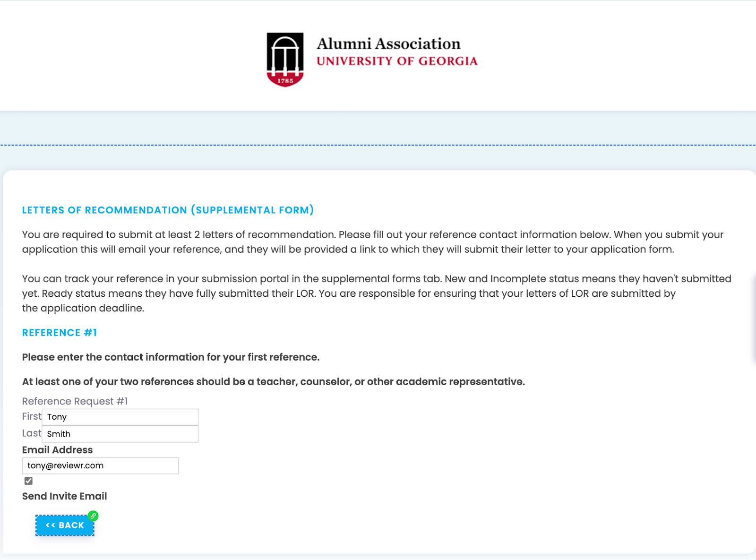This screenshot has width=756, height=560.
Task: Click the 'Email Address' label
Action: (57, 450)
